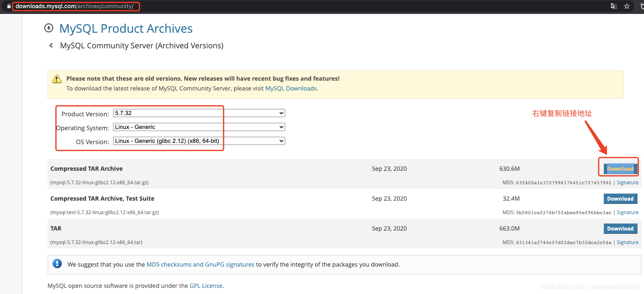The width and height of the screenshot is (644, 294).
Task: Click the 32.4M file size
Action: pos(511,199)
